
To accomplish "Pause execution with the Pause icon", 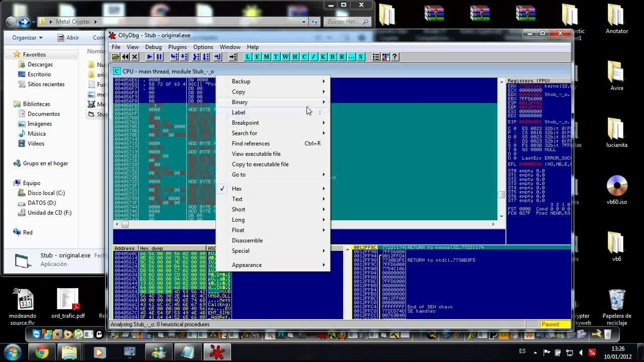I will tap(159, 57).
